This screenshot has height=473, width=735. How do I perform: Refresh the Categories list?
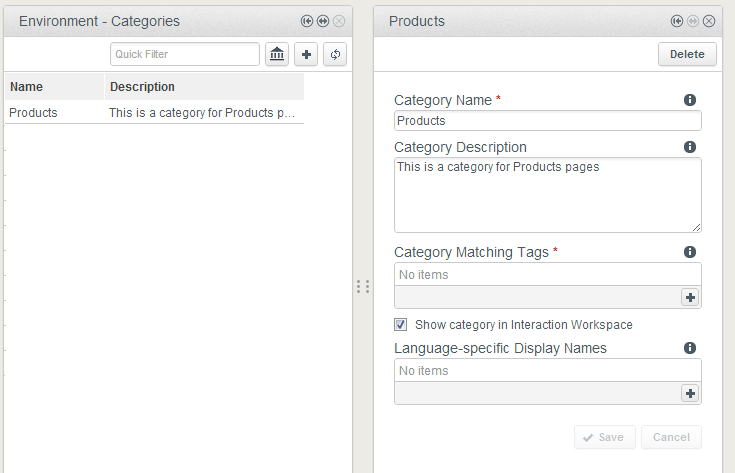tap(335, 54)
